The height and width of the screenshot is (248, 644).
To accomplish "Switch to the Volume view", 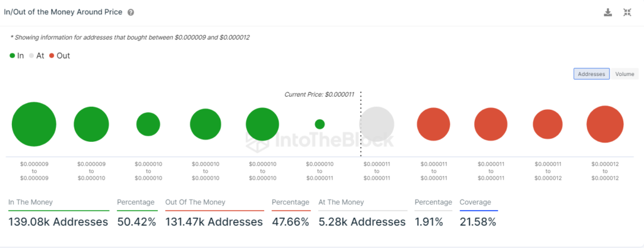I will tap(625, 74).
